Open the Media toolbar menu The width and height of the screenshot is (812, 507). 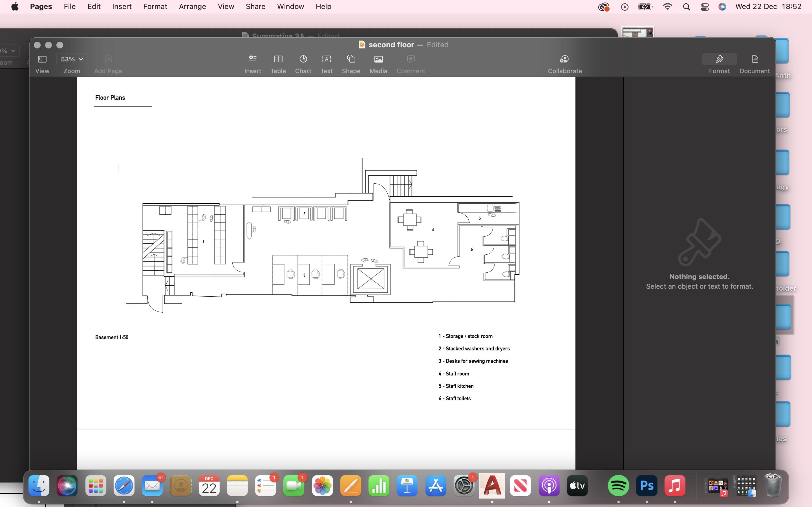coord(378,60)
